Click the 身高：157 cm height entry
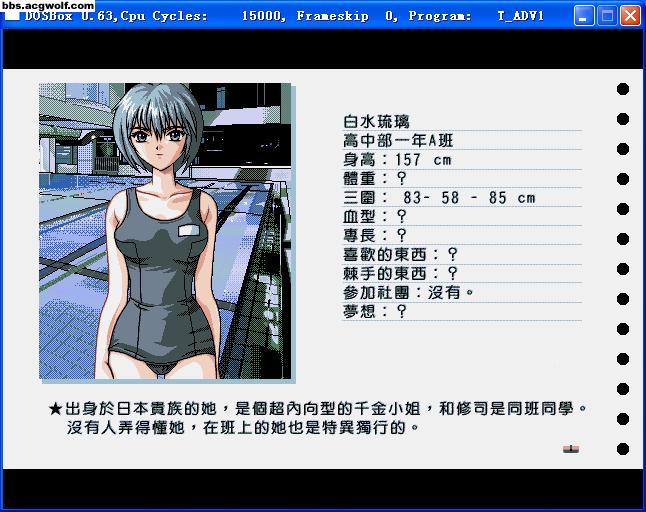 [x=397, y=160]
